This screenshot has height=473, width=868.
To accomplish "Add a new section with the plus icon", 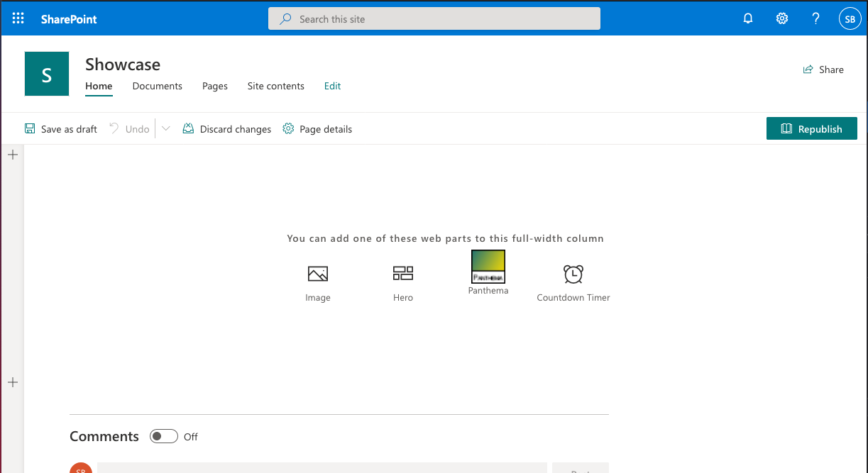I will (12, 154).
